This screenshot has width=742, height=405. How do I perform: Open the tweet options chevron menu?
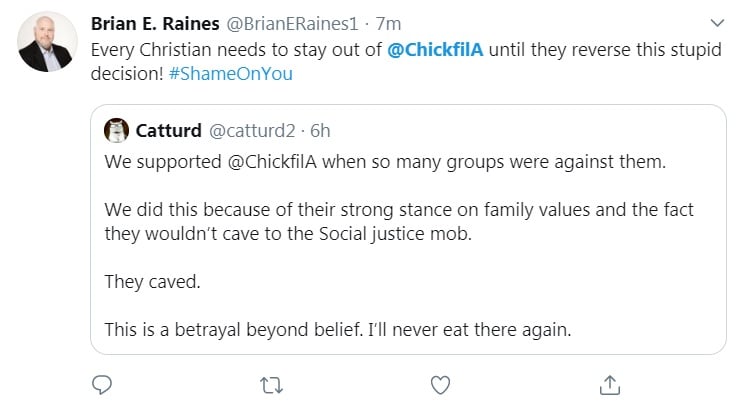click(x=716, y=23)
